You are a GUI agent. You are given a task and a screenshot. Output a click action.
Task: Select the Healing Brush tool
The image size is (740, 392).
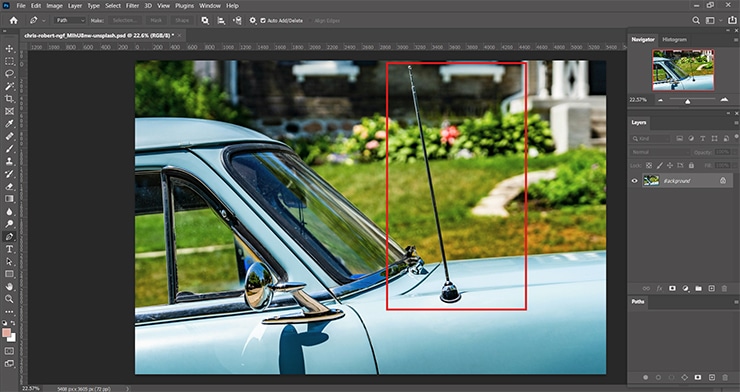pos(9,136)
